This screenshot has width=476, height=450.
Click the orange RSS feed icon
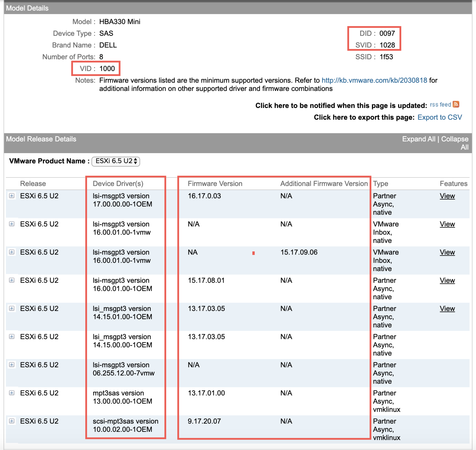456,104
